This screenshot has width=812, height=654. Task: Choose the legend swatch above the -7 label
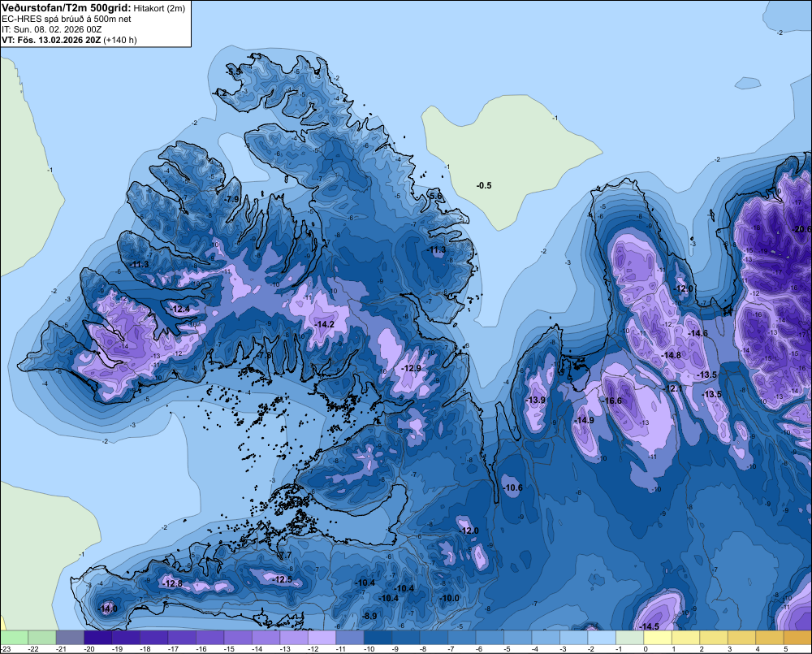[x=461, y=638]
